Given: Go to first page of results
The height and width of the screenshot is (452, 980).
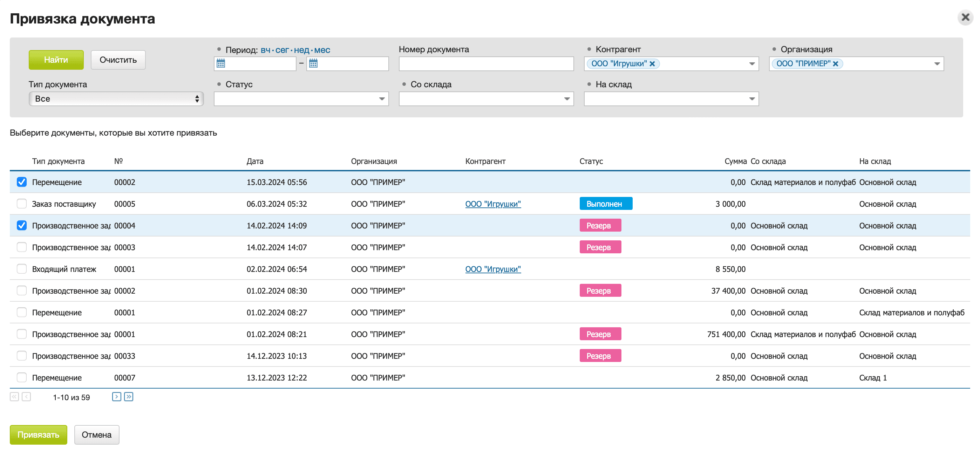Looking at the screenshot, I should [x=14, y=397].
